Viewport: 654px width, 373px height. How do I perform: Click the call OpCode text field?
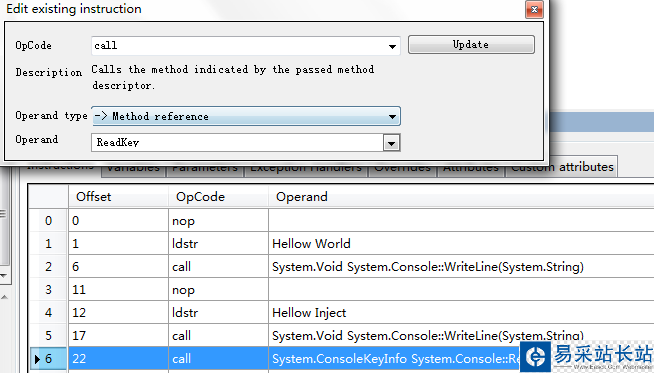click(x=239, y=46)
